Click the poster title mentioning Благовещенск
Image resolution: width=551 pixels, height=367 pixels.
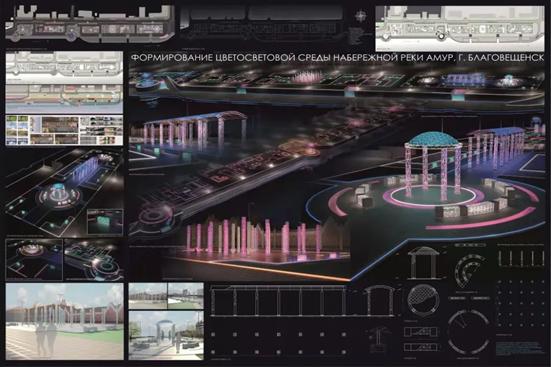[x=337, y=58]
